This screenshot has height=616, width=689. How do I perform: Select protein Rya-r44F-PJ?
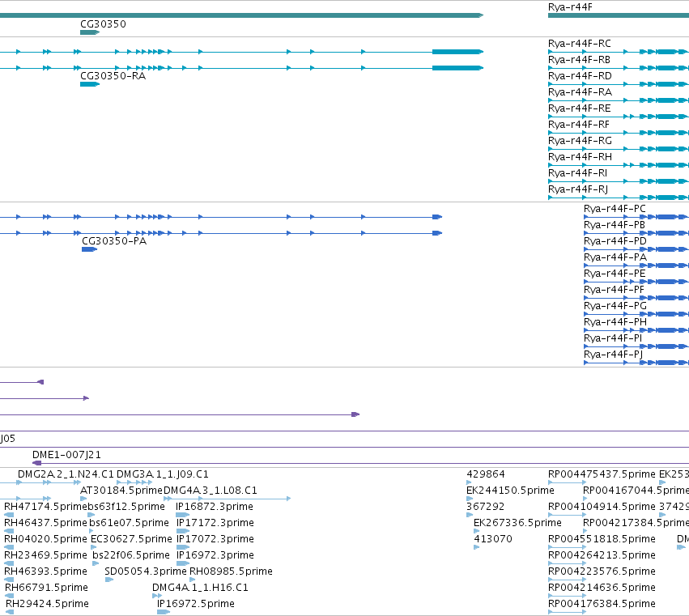pyautogui.click(x=613, y=355)
